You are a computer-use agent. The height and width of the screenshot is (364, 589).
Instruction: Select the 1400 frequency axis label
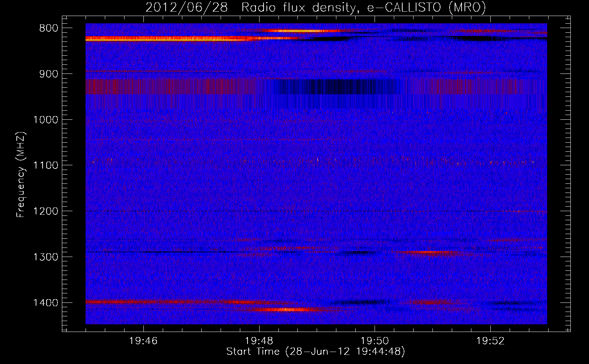click(x=46, y=303)
